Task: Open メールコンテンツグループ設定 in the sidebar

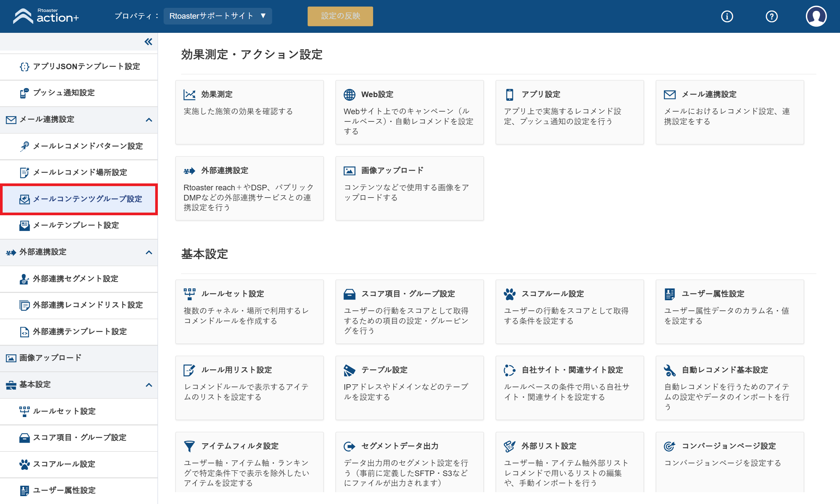Action: point(79,199)
